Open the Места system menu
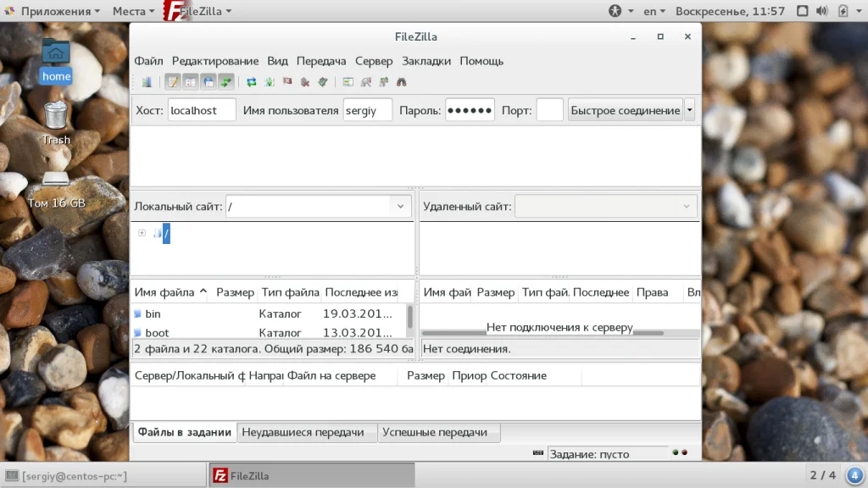Image resolution: width=868 pixels, height=488 pixels. [133, 11]
